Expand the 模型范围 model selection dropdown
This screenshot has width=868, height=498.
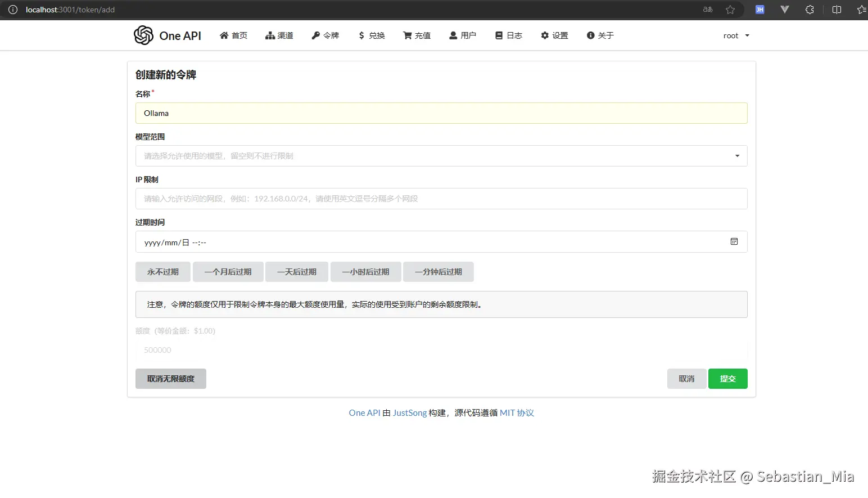(736, 156)
